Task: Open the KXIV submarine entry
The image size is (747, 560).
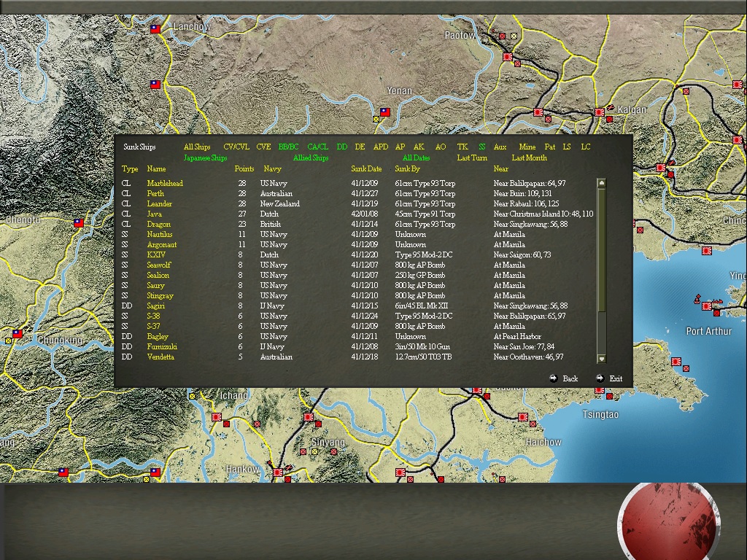Action: coord(156,254)
